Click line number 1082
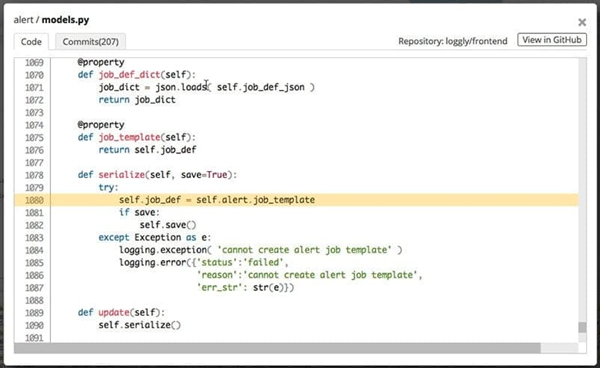This screenshot has width=600, height=368. [34, 225]
